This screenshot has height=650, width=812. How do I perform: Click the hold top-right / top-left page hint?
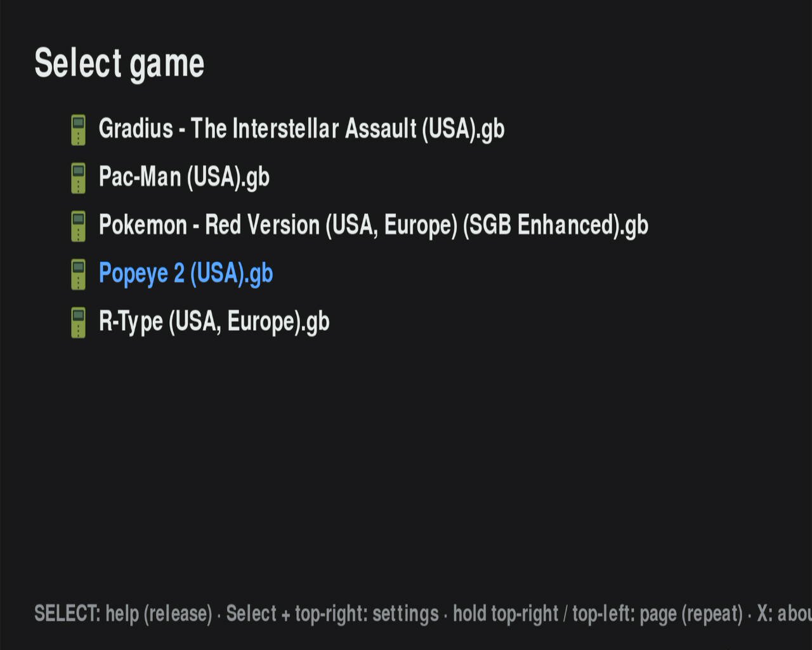pyautogui.click(x=598, y=614)
